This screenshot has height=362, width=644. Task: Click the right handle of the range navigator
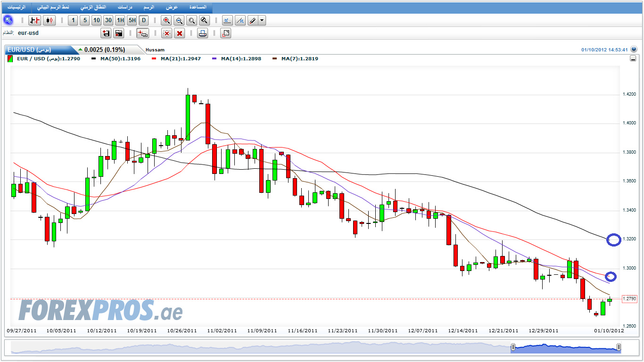click(619, 347)
